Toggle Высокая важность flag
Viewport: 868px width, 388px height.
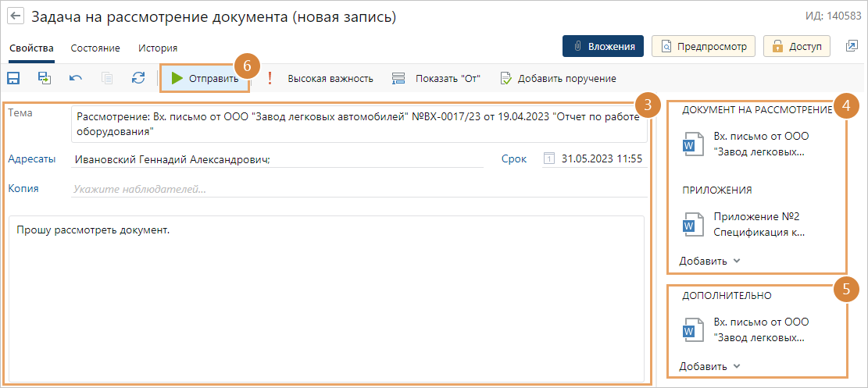[x=320, y=79]
